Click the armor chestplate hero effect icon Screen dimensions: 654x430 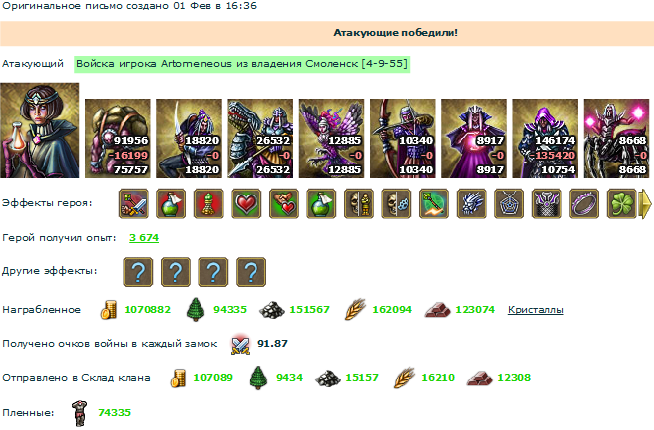coord(546,204)
